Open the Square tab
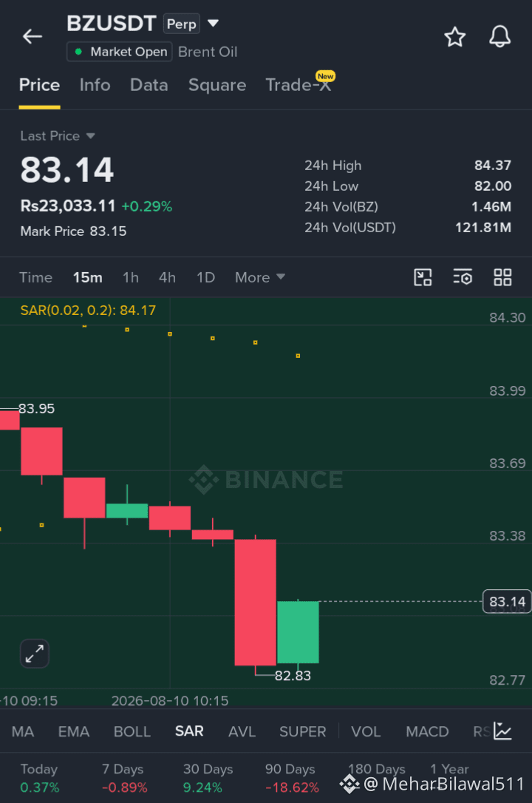532x803 pixels. pos(217,85)
